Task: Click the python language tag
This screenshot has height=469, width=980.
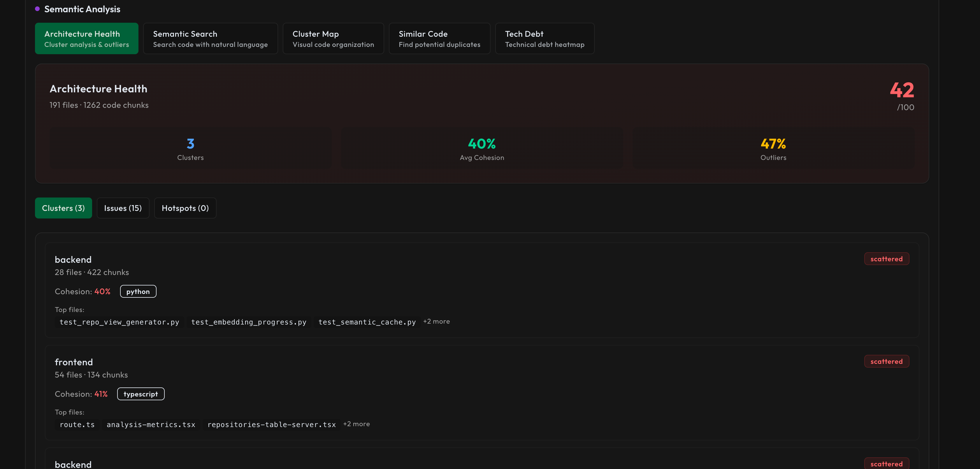Action: point(138,292)
